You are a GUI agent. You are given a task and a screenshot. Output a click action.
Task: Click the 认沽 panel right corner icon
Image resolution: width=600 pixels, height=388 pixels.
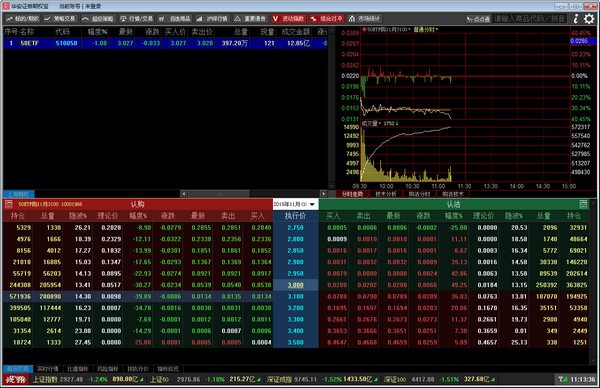coord(583,204)
